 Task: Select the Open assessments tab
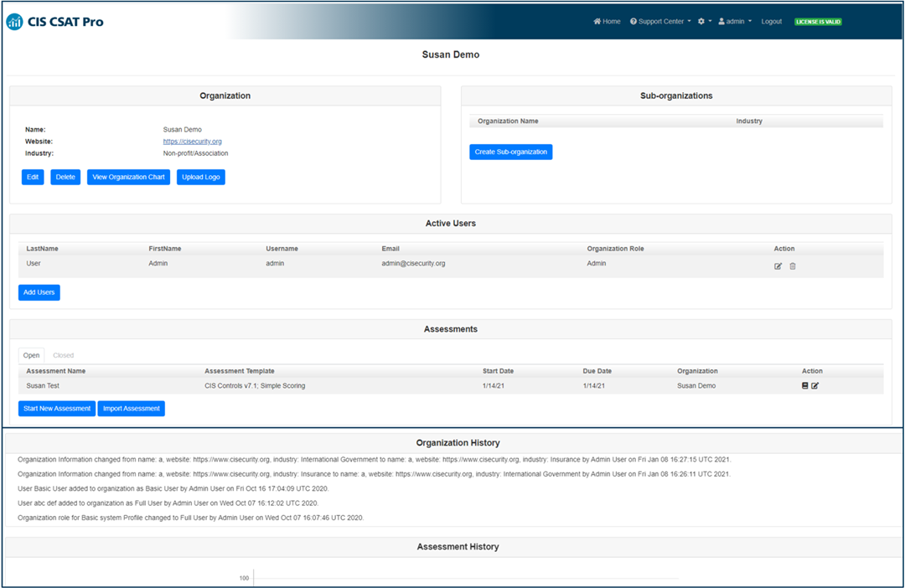pyautogui.click(x=31, y=354)
